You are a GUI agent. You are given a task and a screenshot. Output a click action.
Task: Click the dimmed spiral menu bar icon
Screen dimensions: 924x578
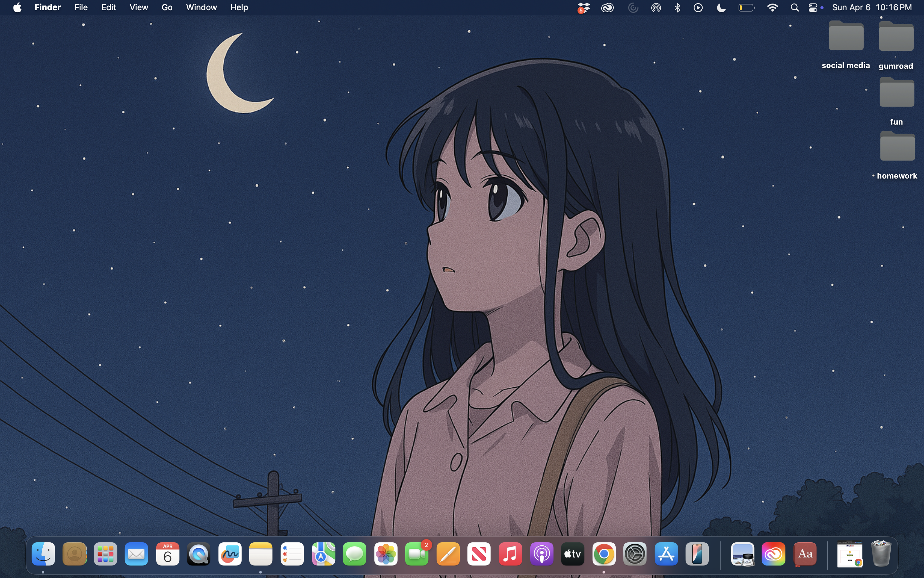(x=633, y=8)
